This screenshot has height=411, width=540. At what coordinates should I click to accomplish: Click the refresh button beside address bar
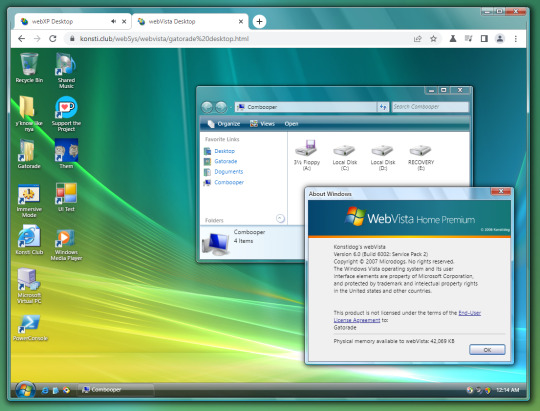(383, 107)
